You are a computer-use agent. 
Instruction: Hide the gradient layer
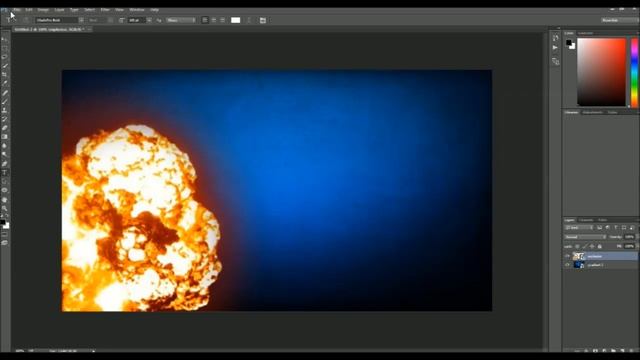pyautogui.click(x=567, y=265)
